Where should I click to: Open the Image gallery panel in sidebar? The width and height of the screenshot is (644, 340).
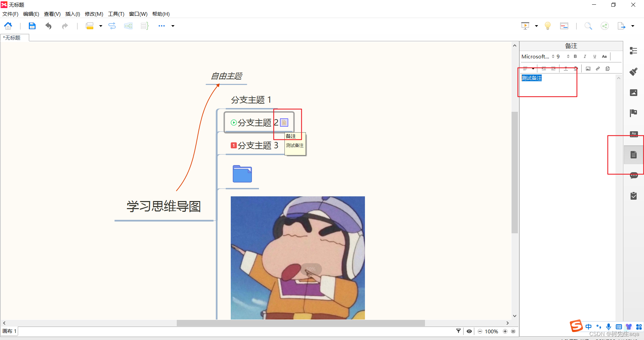pos(633,92)
